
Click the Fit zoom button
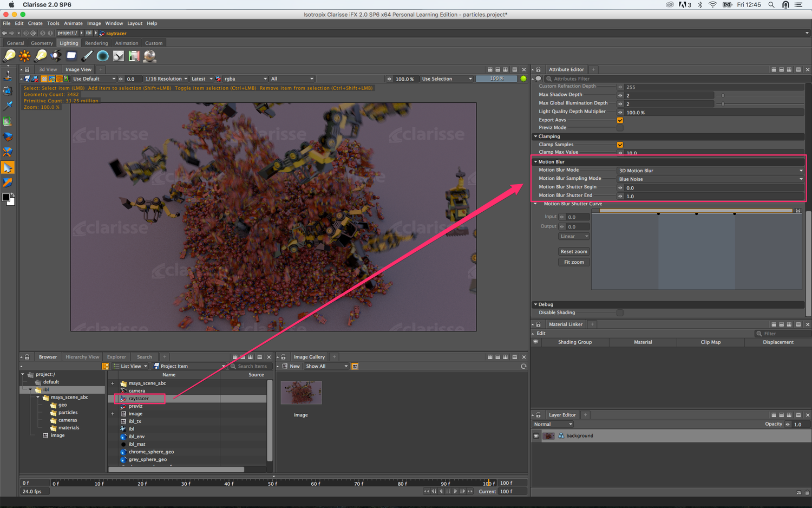click(574, 263)
